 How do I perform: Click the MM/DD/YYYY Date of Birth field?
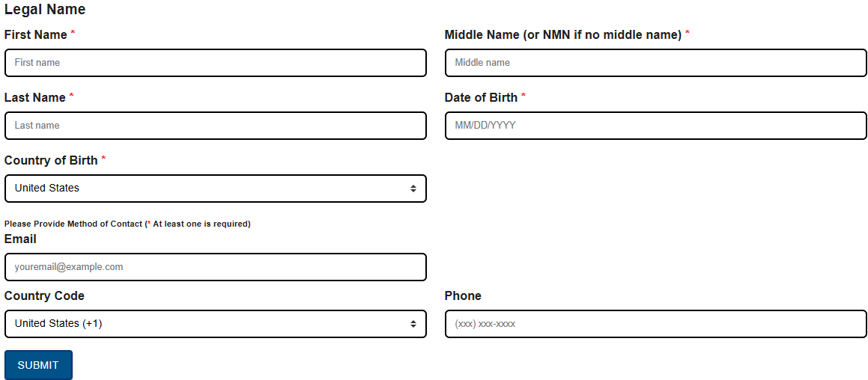click(x=656, y=126)
